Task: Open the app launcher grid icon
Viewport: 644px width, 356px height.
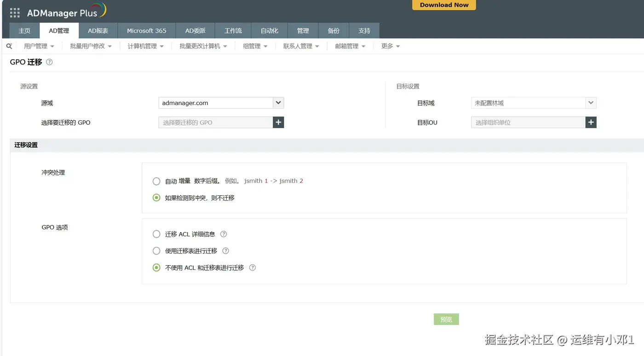Action: pyautogui.click(x=14, y=12)
